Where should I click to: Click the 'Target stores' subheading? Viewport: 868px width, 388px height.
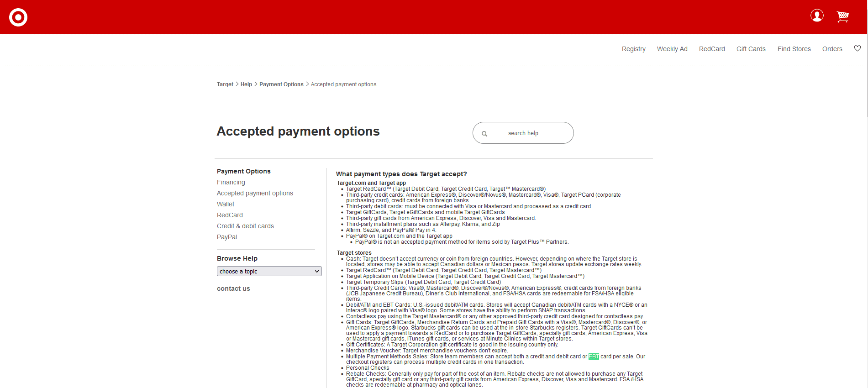click(x=354, y=253)
